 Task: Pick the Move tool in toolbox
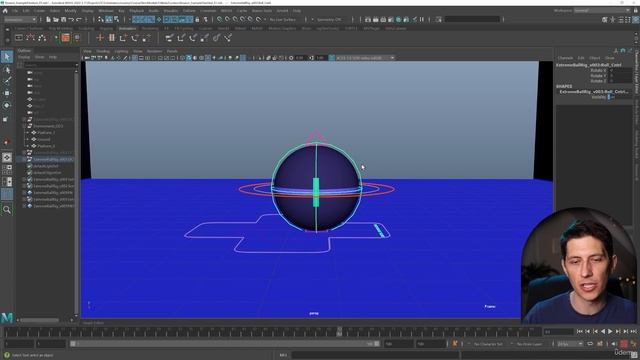[7, 93]
